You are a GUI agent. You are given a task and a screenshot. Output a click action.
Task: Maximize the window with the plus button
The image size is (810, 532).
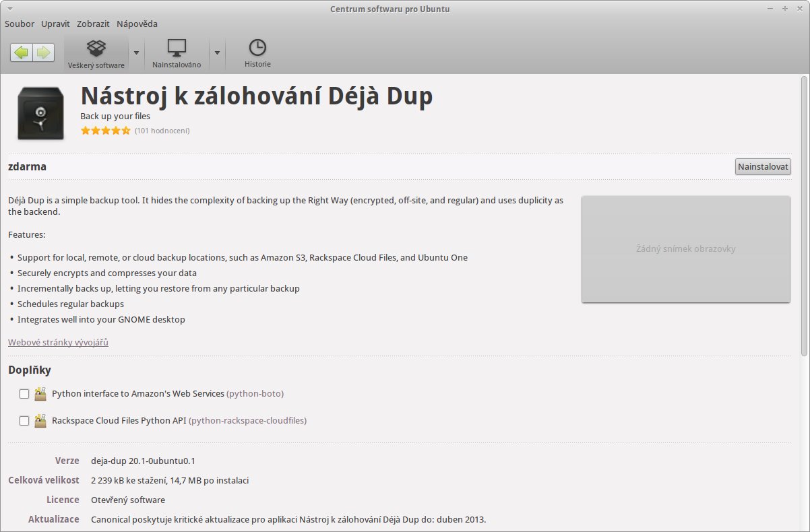click(x=785, y=9)
